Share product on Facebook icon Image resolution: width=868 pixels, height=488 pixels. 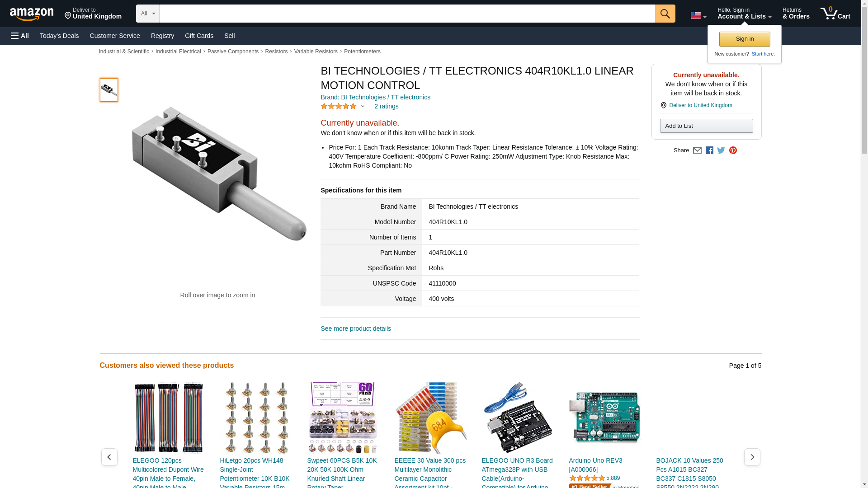tap(709, 150)
